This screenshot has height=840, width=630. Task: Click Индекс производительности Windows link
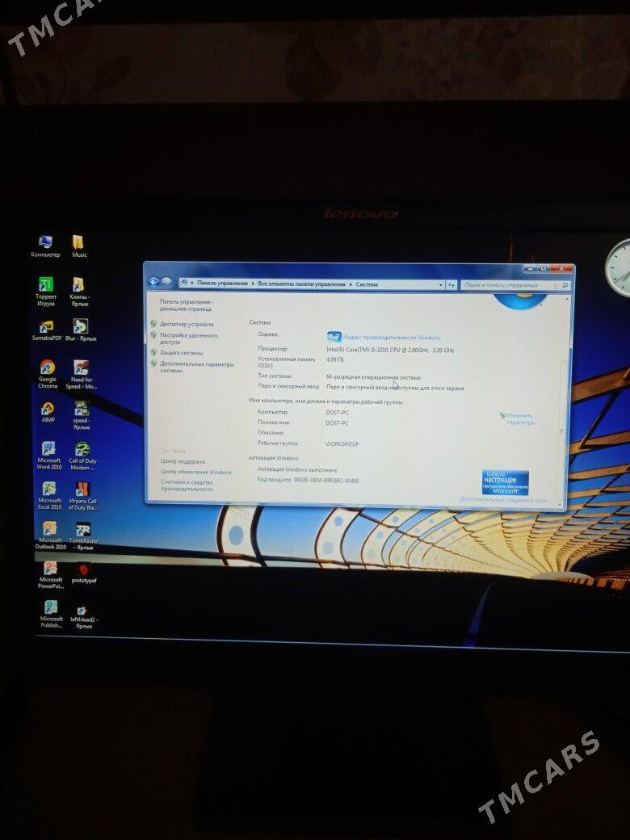coord(392,337)
